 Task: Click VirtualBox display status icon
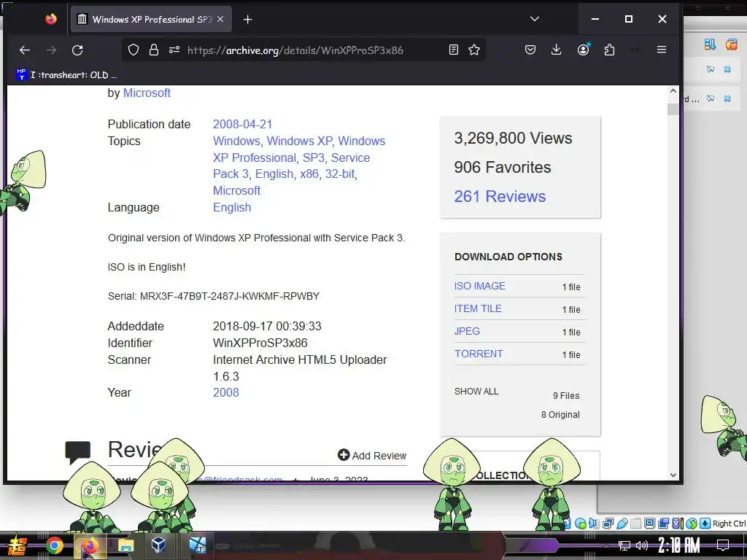click(x=649, y=524)
